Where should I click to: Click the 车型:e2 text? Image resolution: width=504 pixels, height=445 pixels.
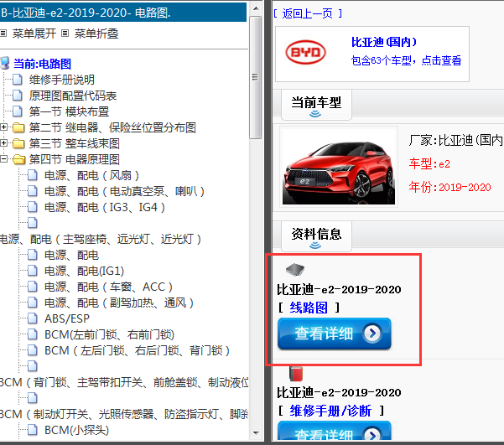click(429, 164)
